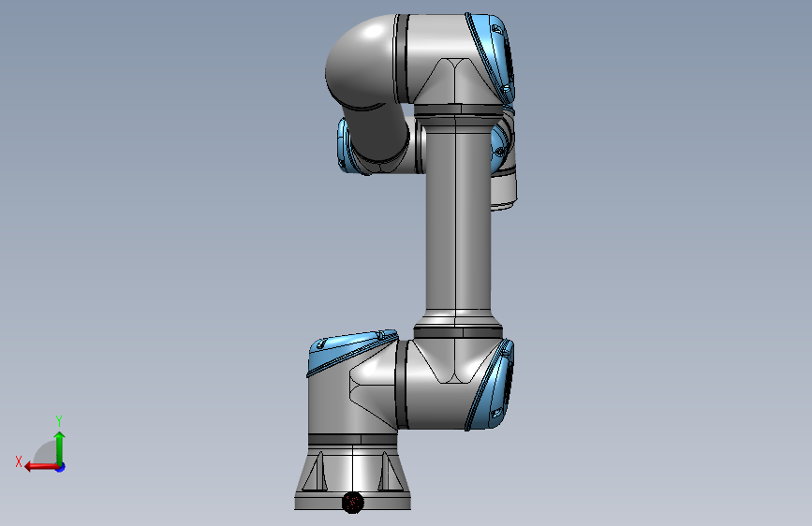Select the black origin marker at robot base
This screenshot has width=812, height=526.
[353, 503]
